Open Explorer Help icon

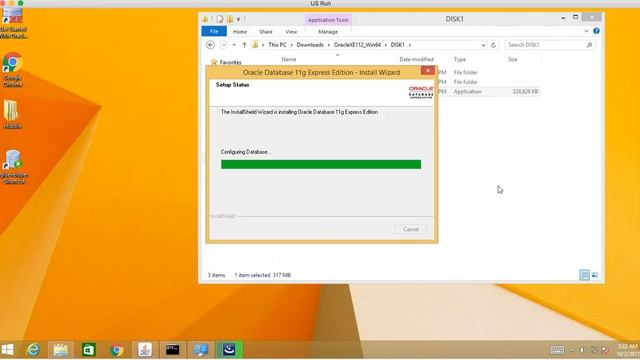pyautogui.click(x=596, y=31)
